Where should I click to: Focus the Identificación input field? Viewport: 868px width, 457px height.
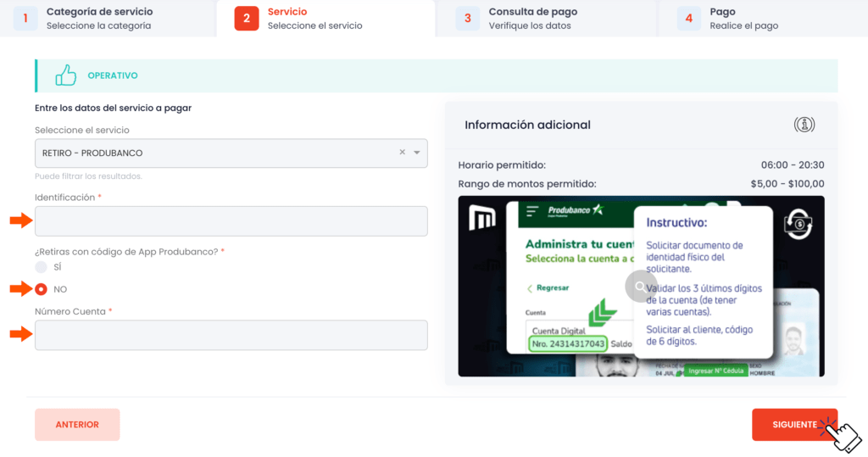click(231, 221)
